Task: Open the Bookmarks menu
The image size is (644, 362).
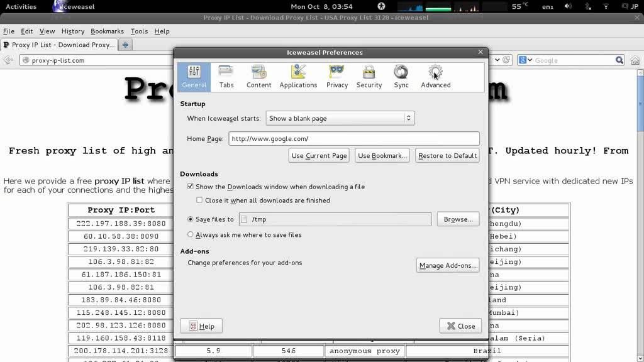Action: pyautogui.click(x=107, y=31)
